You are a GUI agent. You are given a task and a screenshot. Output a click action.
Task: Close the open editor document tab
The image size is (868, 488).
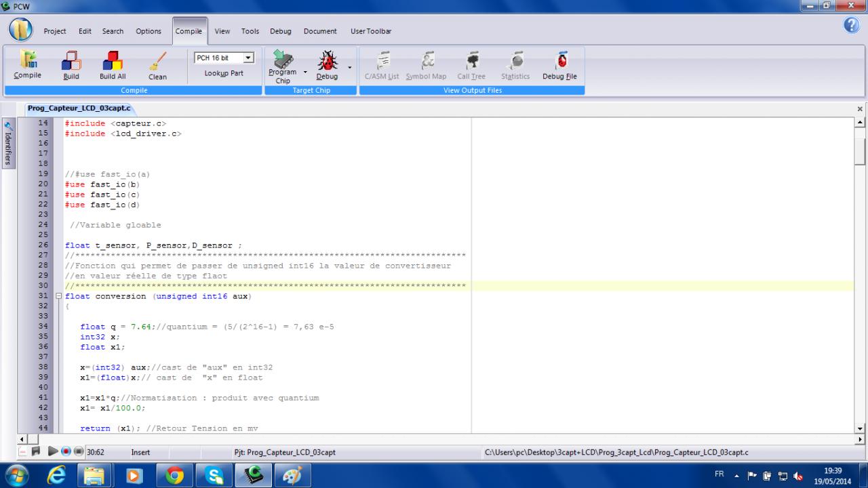coord(861,108)
